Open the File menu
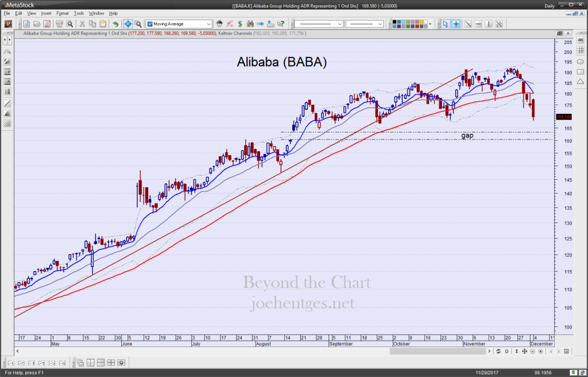588x377 pixels. click(x=7, y=13)
